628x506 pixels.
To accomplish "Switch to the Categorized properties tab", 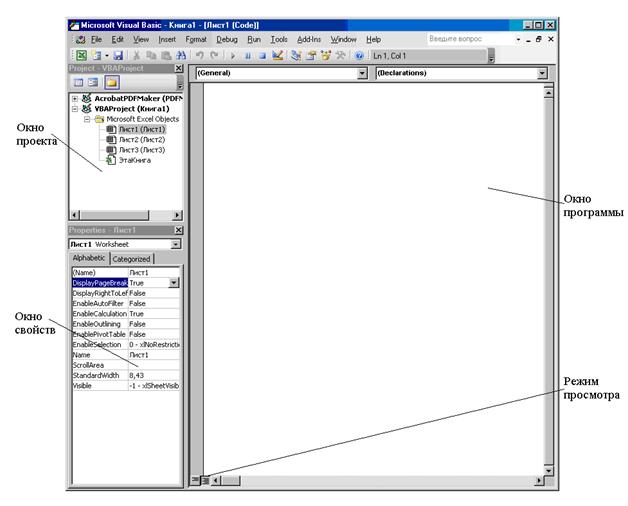I will coord(131,259).
